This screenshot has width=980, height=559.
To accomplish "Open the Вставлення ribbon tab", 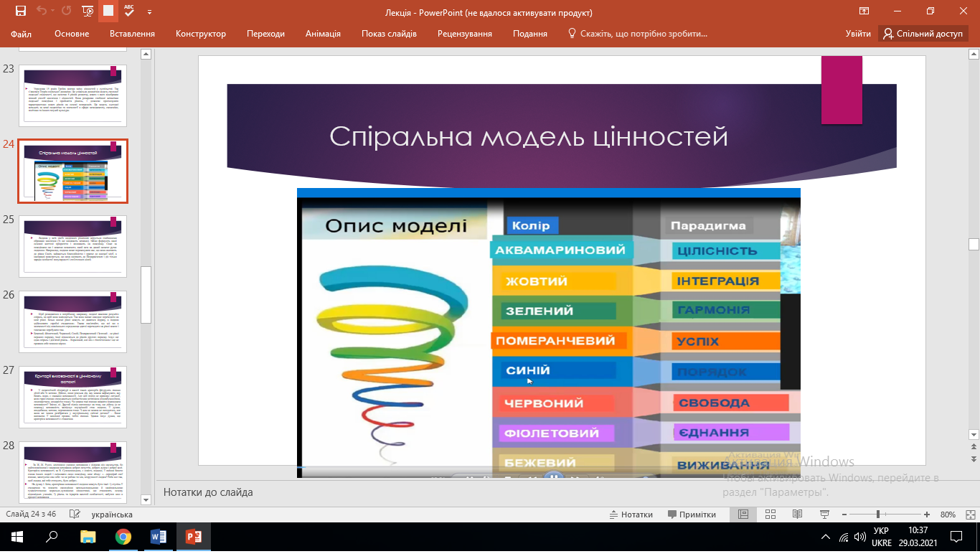I will pos(132,34).
